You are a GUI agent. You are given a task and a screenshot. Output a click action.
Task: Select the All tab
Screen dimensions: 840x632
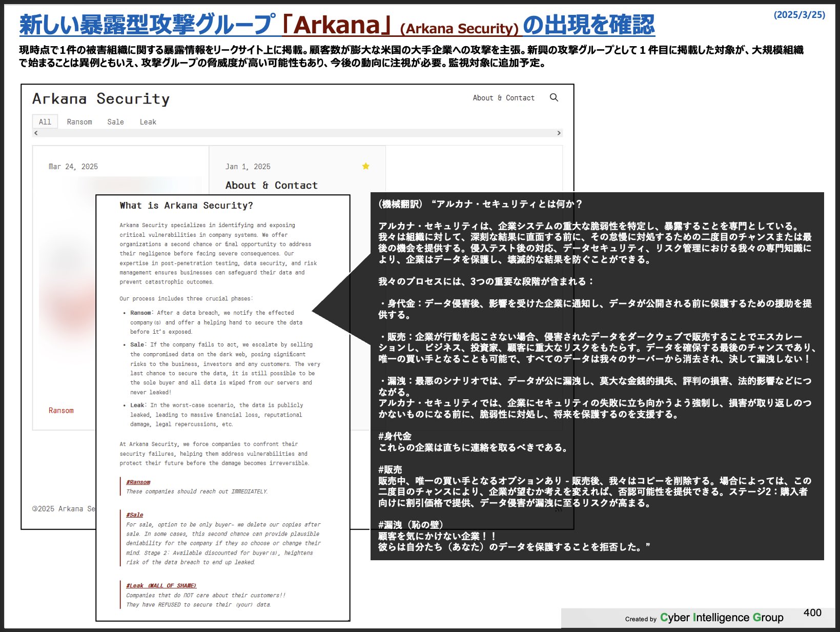click(45, 121)
